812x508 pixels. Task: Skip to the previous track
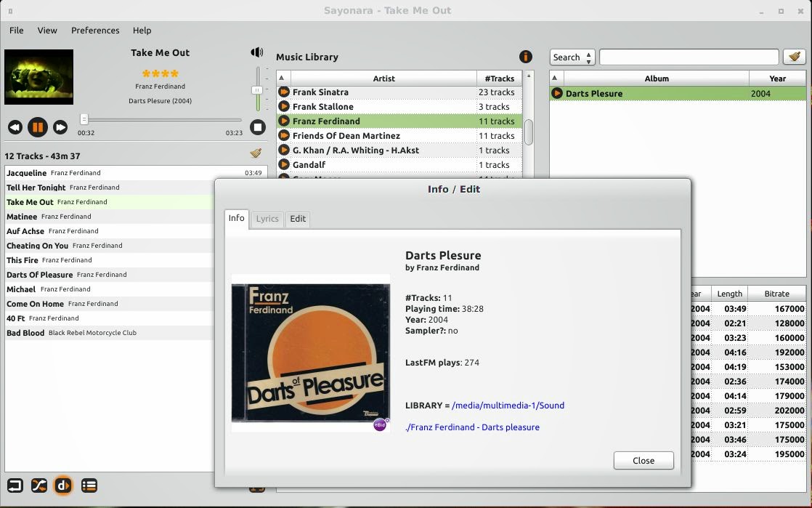[x=15, y=127]
